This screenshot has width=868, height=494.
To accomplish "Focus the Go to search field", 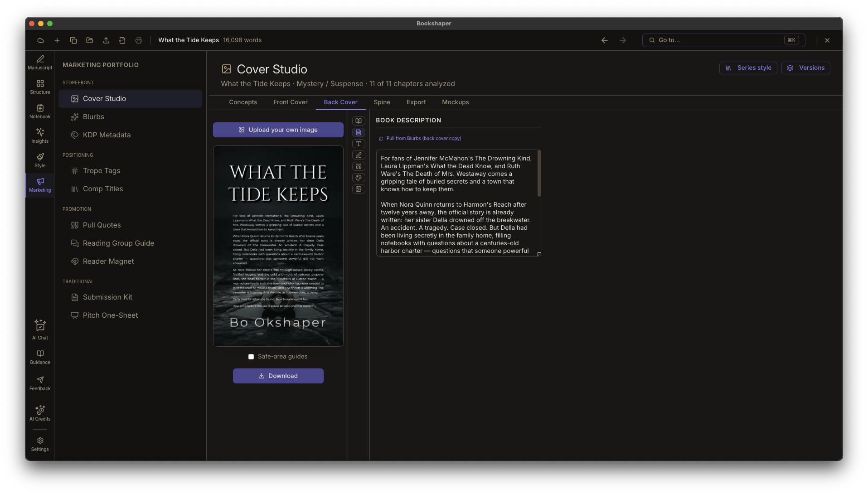I will click(723, 40).
